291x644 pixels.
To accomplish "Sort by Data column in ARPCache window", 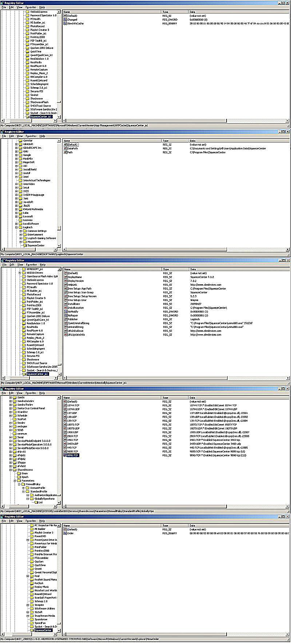I will click(x=239, y=12).
